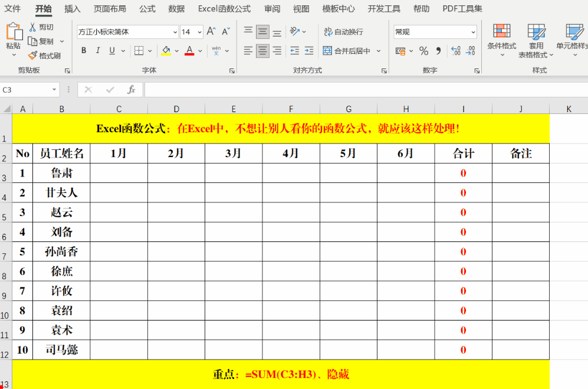Expand the Name Box dropdown arrow
Viewport: 588px width, 389px height.
tap(54, 90)
